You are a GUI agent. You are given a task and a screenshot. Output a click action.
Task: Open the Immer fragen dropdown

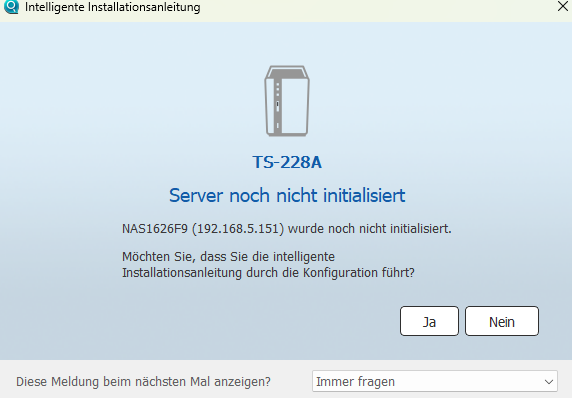[435, 382]
